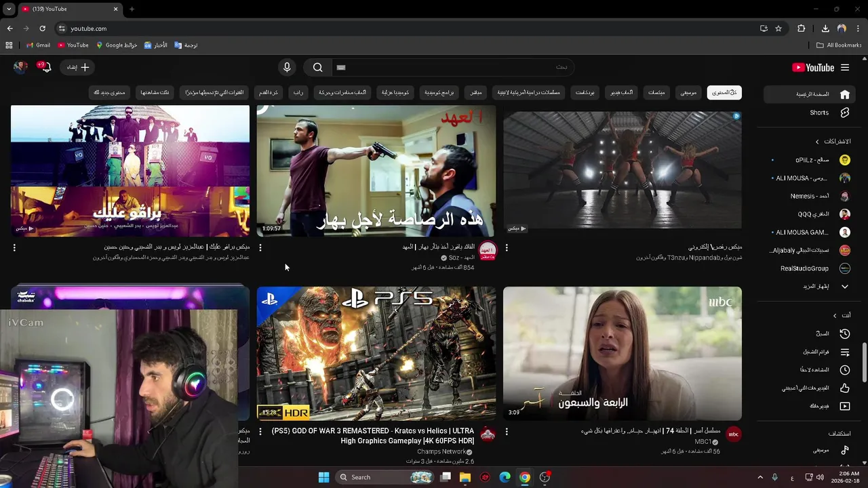Open Chrome extensions puzzle icon

point(802,28)
